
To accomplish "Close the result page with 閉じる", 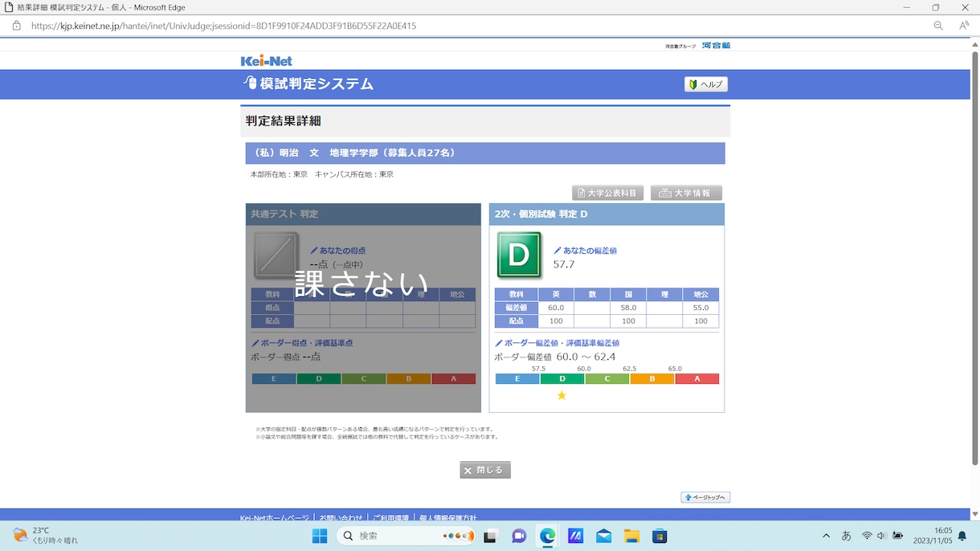I will click(485, 470).
